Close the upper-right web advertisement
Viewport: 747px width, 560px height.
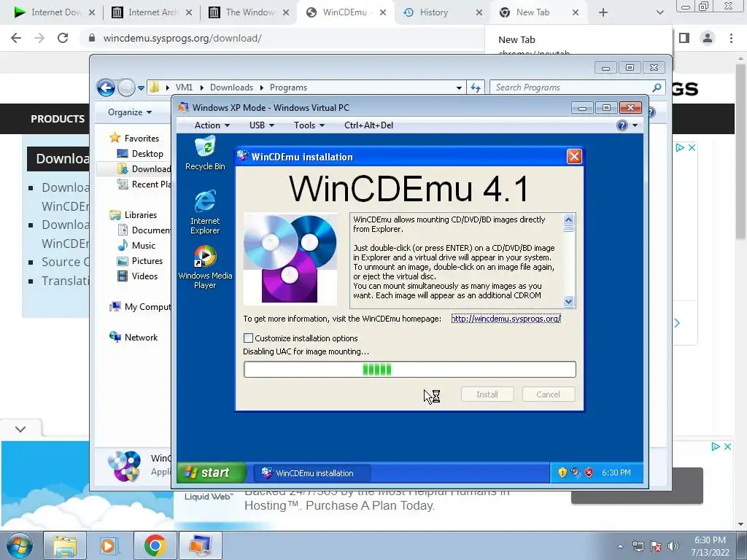pos(692,147)
